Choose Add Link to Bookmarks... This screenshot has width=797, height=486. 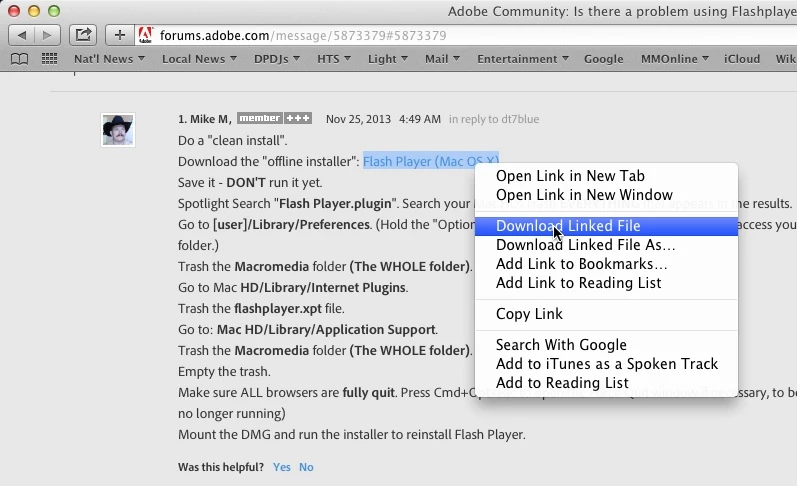pyautogui.click(x=606, y=264)
